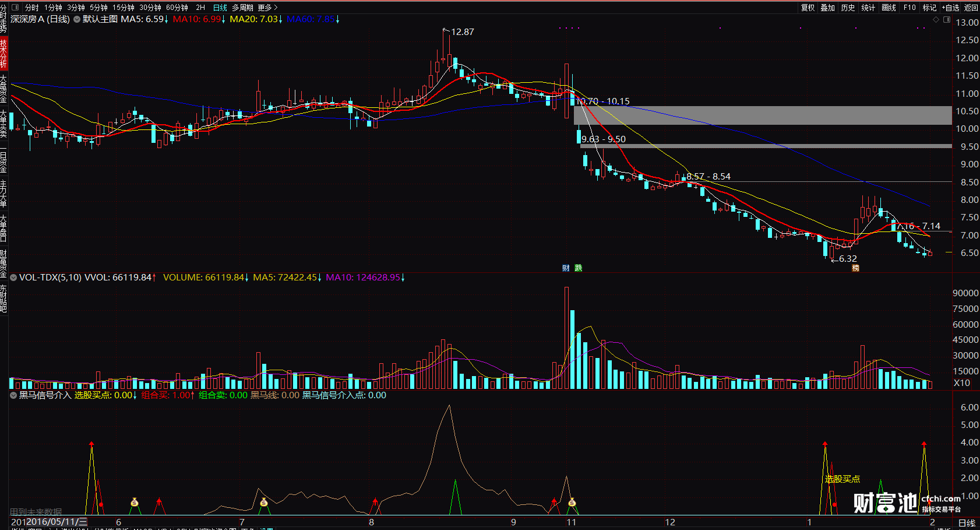Click the green 跌 marker icon
The width and height of the screenshot is (980, 530).
pyautogui.click(x=579, y=268)
